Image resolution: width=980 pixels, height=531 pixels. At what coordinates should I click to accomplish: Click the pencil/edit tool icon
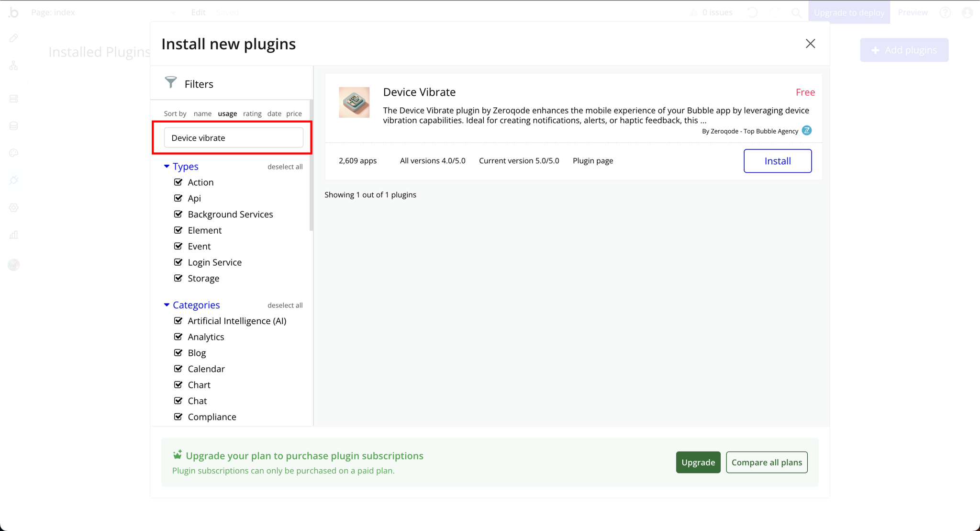(15, 38)
